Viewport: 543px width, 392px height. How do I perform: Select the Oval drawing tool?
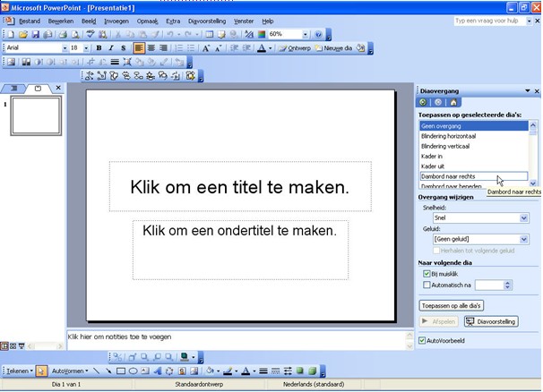(x=133, y=371)
